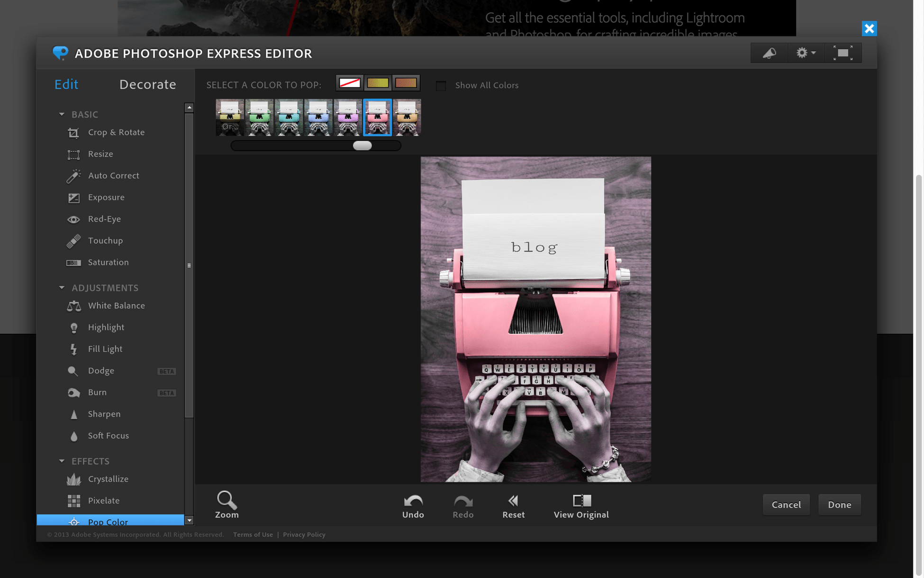The image size is (924, 578).
Task: Select the Auto Correct tool
Action: 113,175
